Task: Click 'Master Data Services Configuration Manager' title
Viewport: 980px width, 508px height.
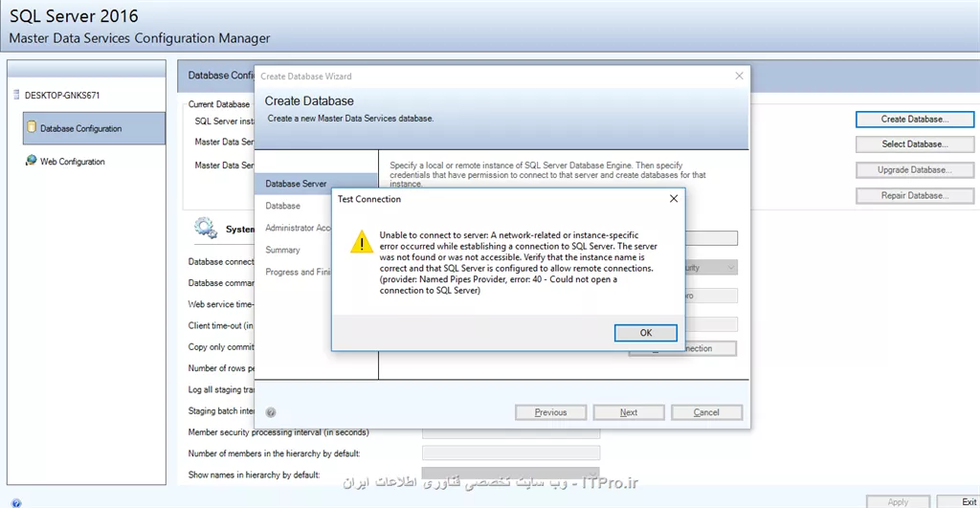Action: click(x=140, y=38)
